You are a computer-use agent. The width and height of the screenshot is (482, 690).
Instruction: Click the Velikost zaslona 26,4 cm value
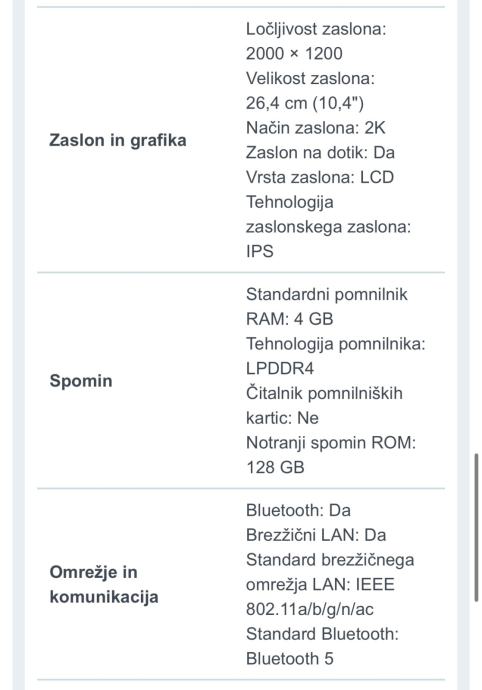pos(305,103)
